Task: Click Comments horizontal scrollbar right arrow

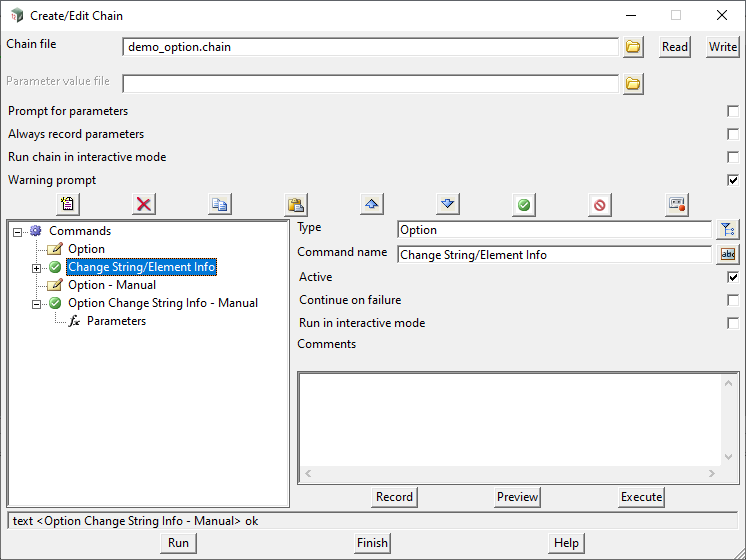Action: (x=712, y=473)
